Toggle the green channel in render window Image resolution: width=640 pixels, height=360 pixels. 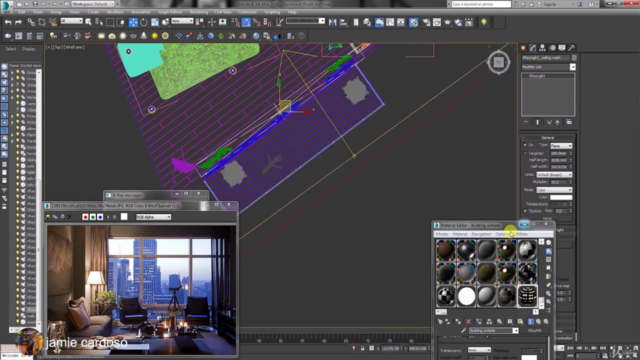[93, 217]
